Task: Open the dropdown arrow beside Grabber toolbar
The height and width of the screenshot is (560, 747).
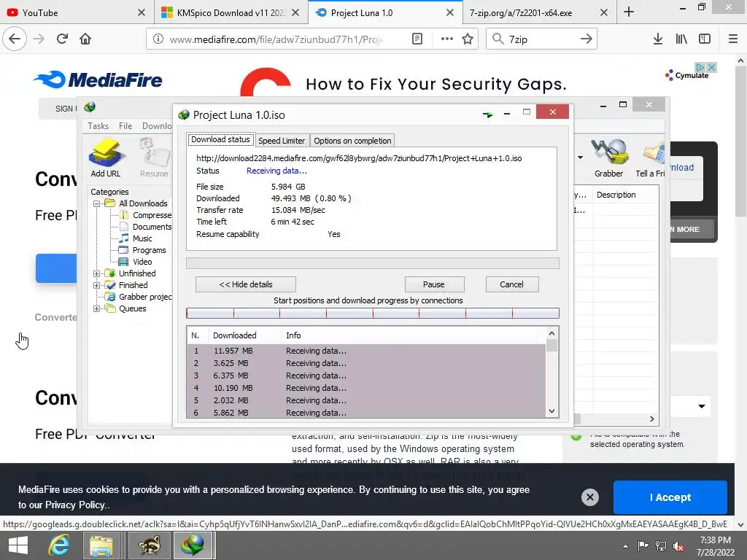Action: tap(580, 157)
